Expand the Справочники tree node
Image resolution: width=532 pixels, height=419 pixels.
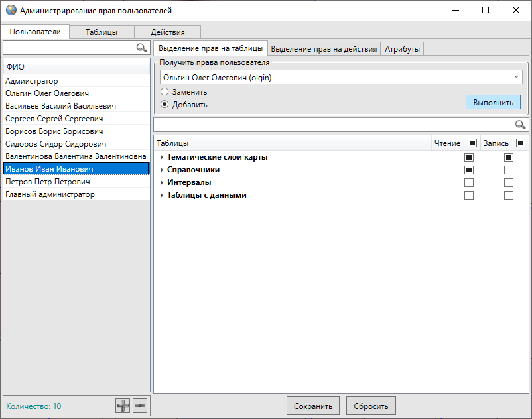tap(161, 170)
